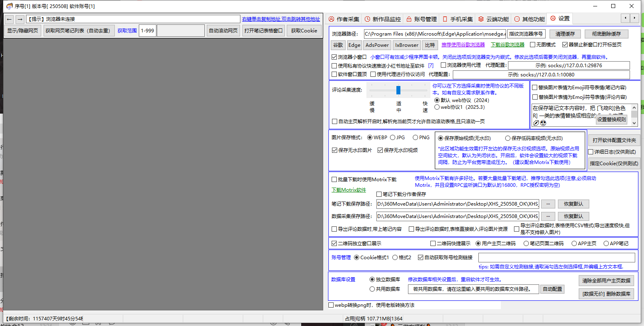The width and height of the screenshot is (644, 326).
Task: Select web协议1 (2025.3) radio button
Action: 437,107
